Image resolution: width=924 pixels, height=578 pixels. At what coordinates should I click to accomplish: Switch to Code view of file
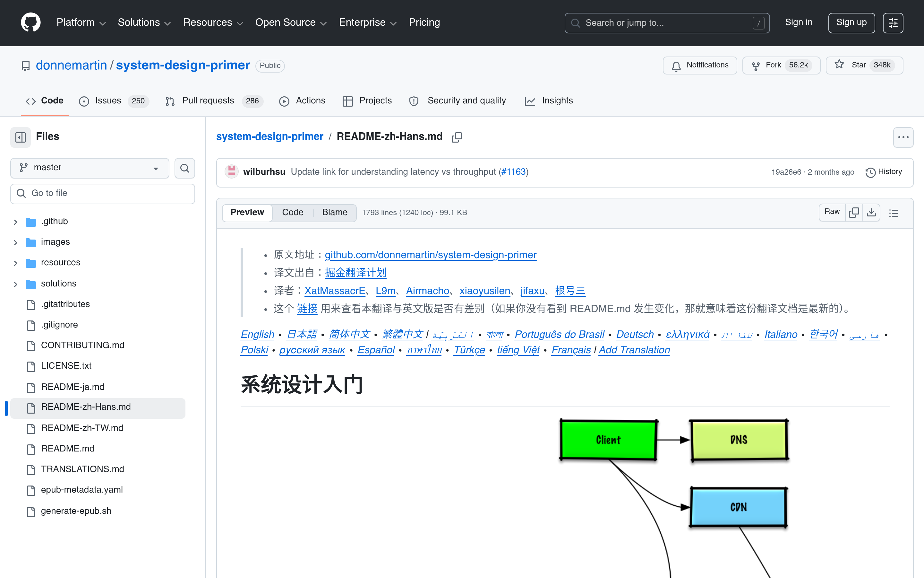(x=293, y=213)
